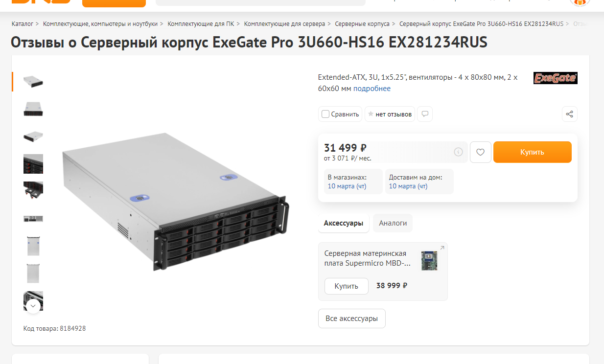
Task: Click the share icon
Action: pyautogui.click(x=569, y=114)
